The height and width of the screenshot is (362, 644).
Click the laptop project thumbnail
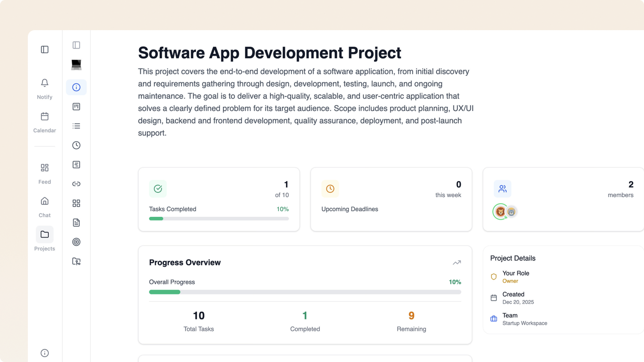tap(76, 65)
